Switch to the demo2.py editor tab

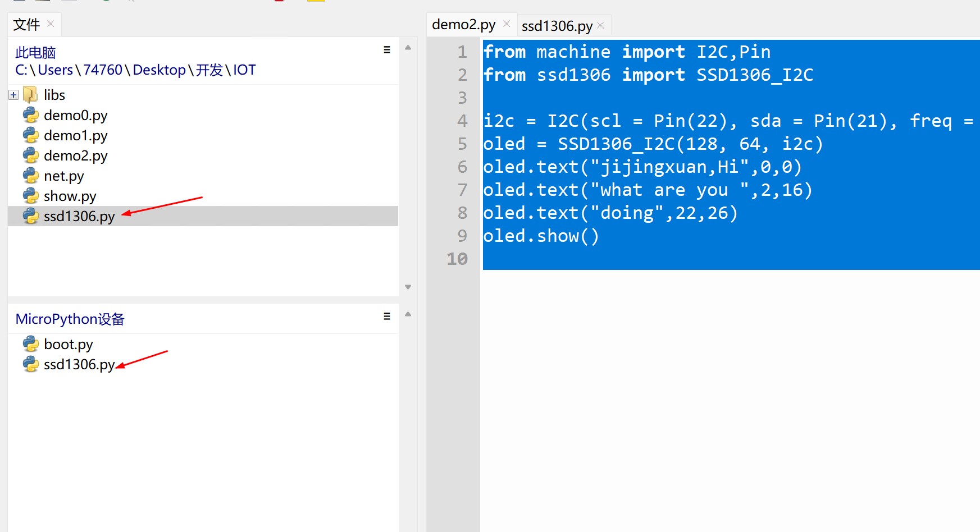[x=463, y=25]
